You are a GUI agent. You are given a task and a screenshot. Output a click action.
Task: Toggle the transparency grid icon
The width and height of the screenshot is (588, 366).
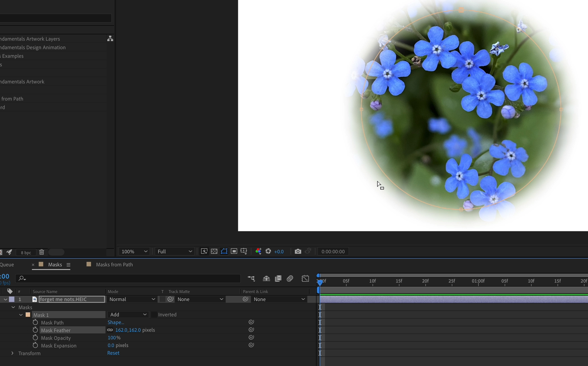click(x=214, y=251)
